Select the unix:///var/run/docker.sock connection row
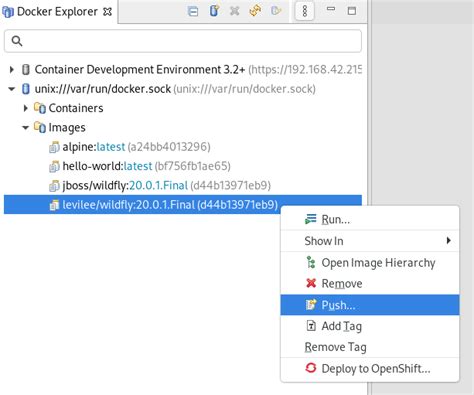This screenshot has height=395, width=474. pos(183,89)
